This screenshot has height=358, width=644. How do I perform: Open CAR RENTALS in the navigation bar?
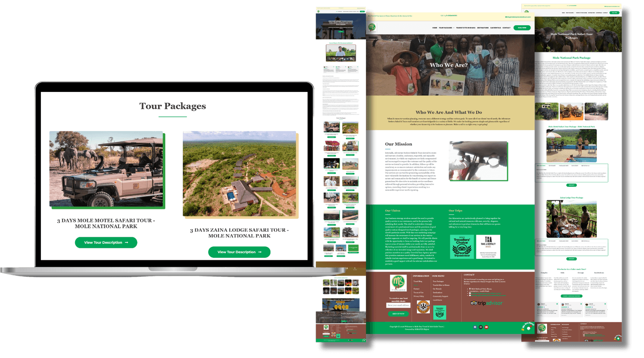pyautogui.click(x=495, y=28)
